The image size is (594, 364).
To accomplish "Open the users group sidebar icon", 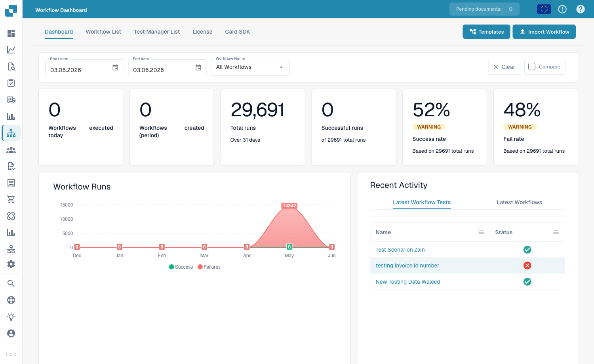I will 11,150.
